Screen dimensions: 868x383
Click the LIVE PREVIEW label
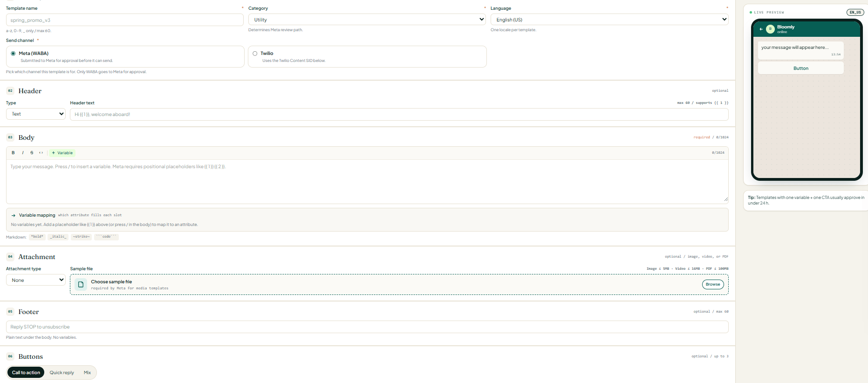click(769, 13)
